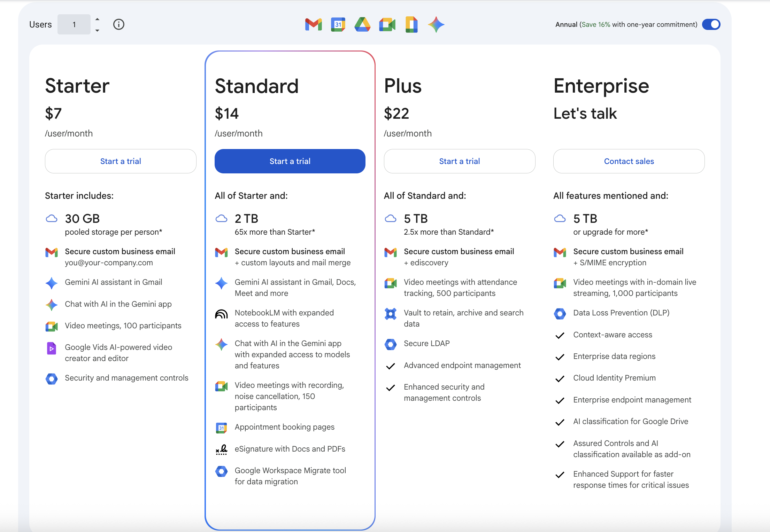This screenshot has height=532, width=770.
Task: Click the Gemini sparkle icon in the top bar
Action: (x=436, y=24)
